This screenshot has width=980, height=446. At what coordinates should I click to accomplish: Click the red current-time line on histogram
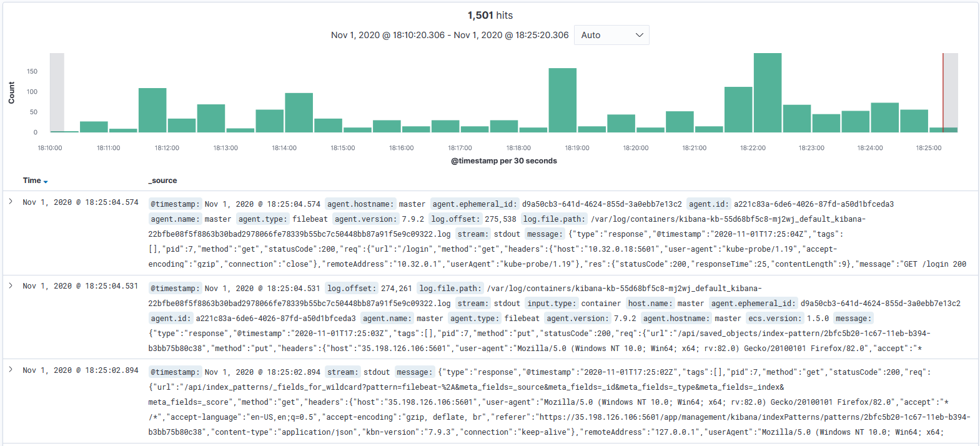click(x=943, y=92)
